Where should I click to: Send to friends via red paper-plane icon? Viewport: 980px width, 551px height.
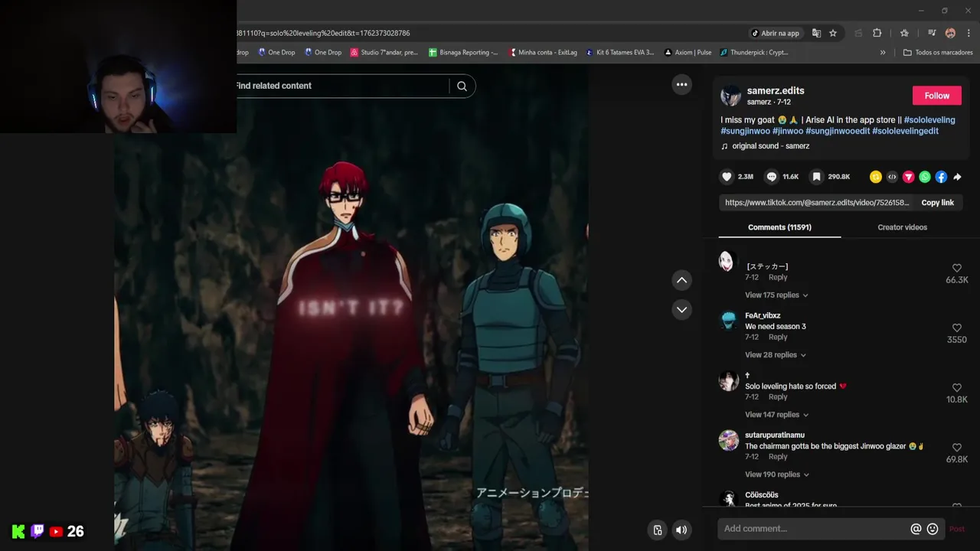[x=909, y=177]
